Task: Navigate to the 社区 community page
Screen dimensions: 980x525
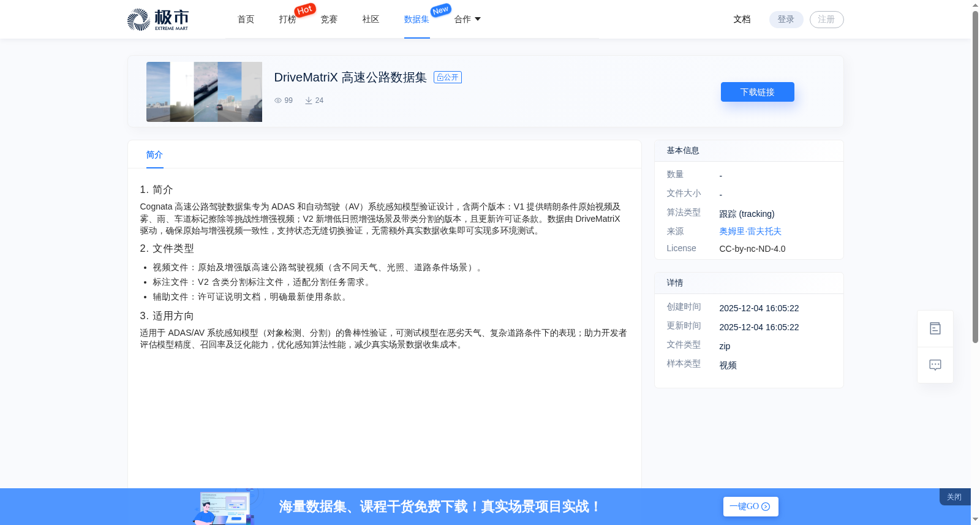Action: tap(371, 20)
